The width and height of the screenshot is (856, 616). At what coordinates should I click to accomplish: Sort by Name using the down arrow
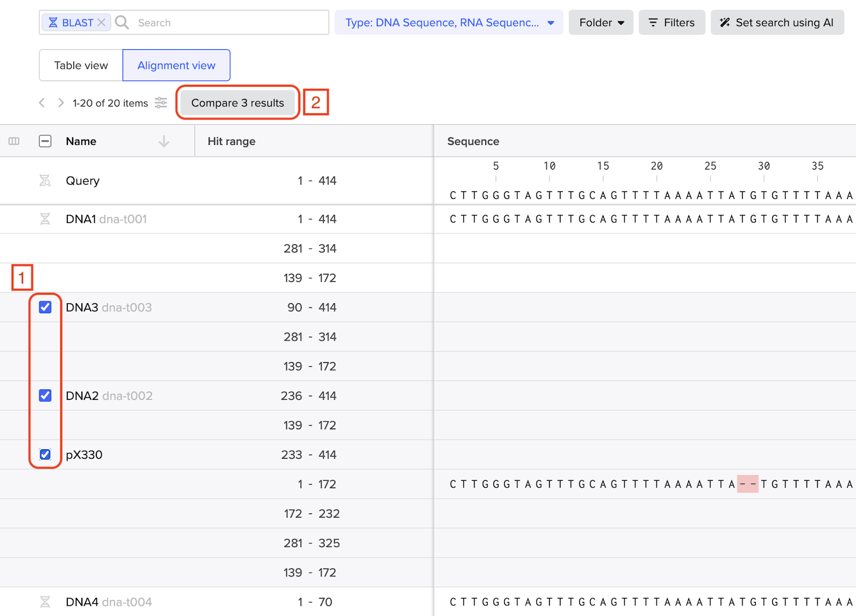point(164,141)
